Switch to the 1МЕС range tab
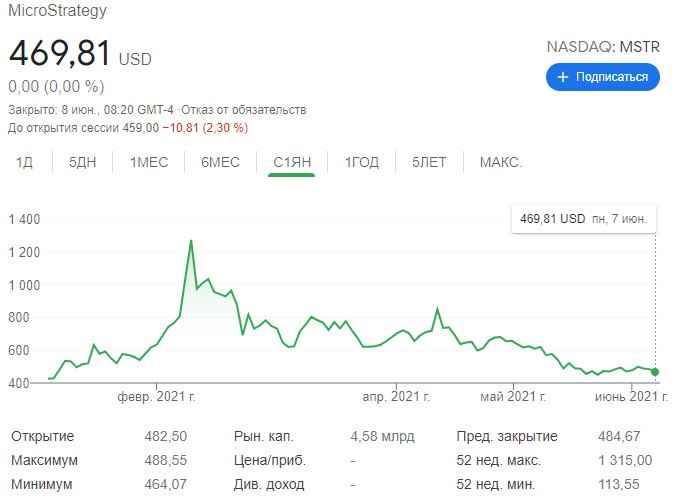Viewport: 684px width, 503px height. pos(149,162)
